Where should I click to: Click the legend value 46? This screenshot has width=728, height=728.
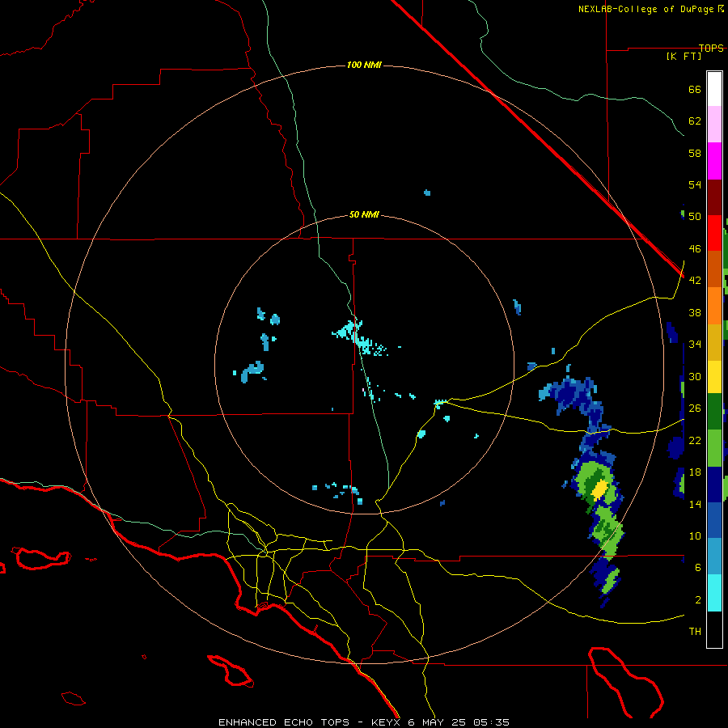695,249
